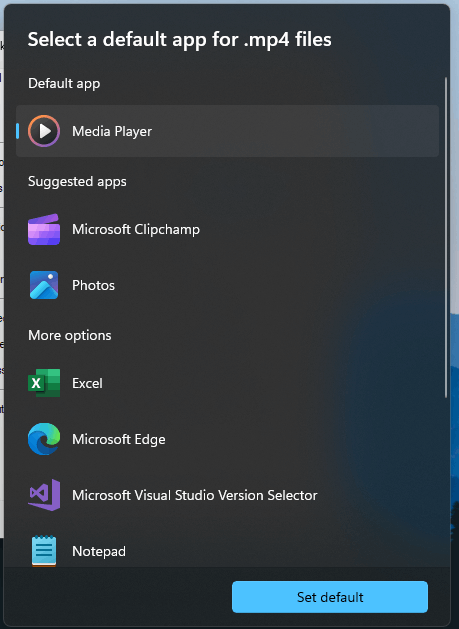The width and height of the screenshot is (459, 629).
Task: Pick Photos by its name
Action: click(93, 285)
